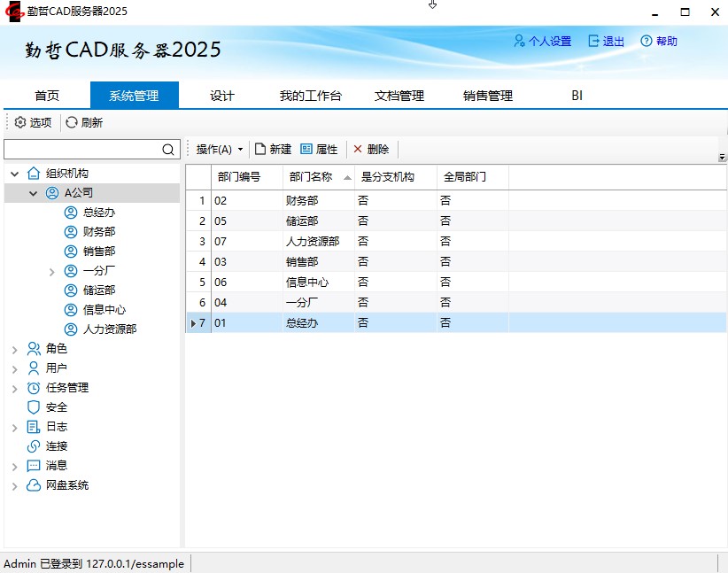Screen dimensions: 728x573
Task: Switch to the 文档管理 tab
Action: tap(399, 96)
